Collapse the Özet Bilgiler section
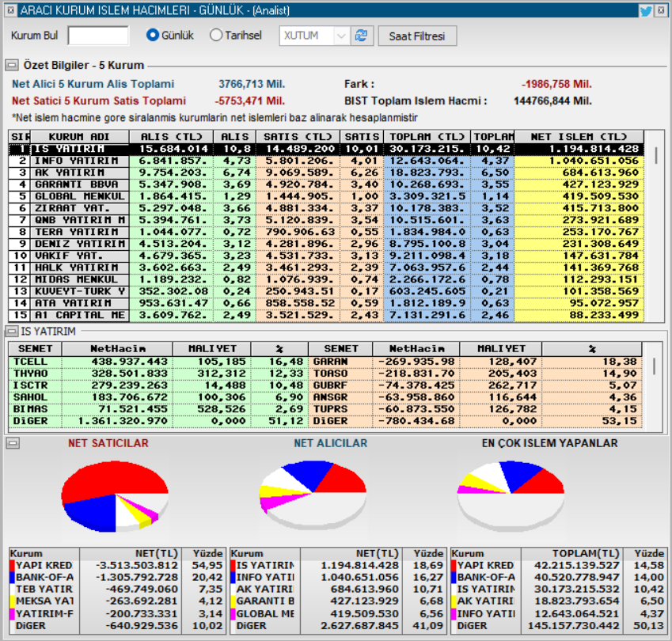Screen dimensions: 672x641 (x=12, y=66)
